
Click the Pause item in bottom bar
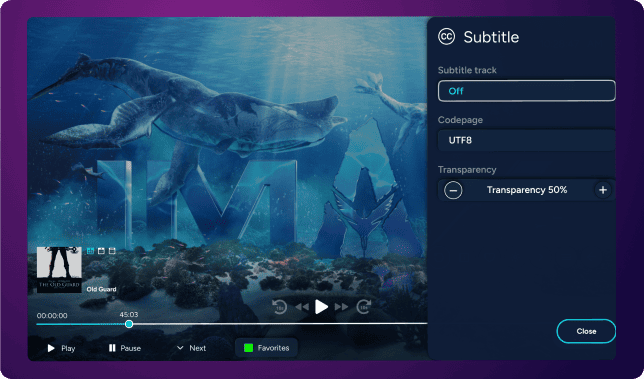(125, 348)
